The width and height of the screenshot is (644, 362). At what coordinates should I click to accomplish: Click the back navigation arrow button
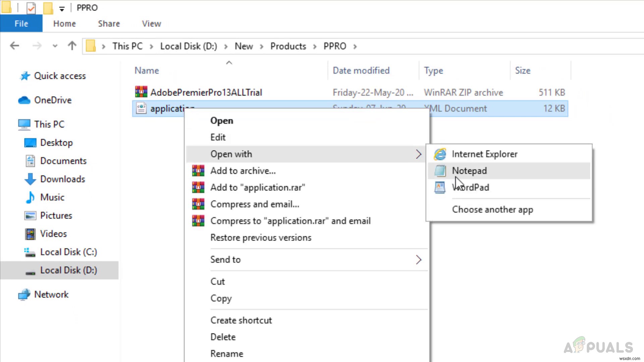coord(14,46)
